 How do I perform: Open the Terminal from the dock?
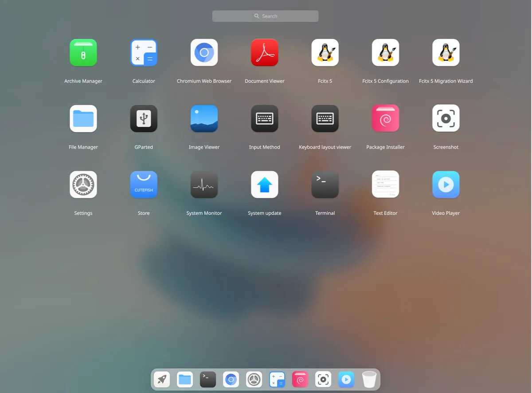pos(207,379)
